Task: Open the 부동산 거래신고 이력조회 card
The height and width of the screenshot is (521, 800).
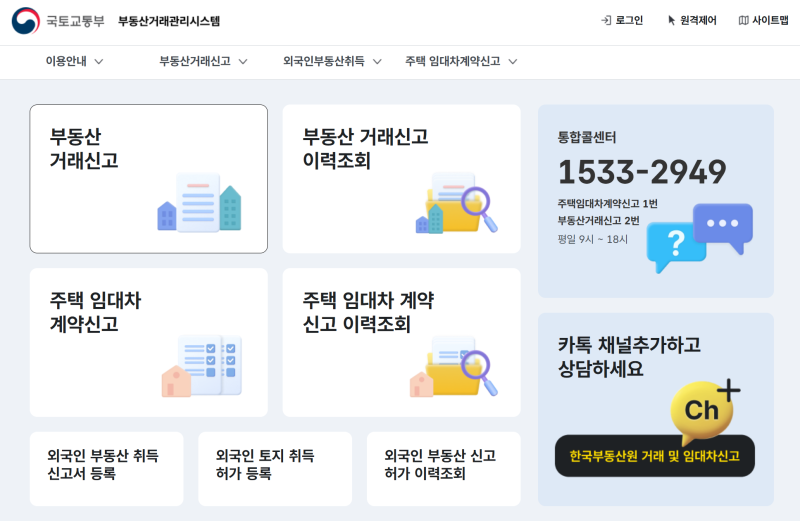Action: (402, 179)
